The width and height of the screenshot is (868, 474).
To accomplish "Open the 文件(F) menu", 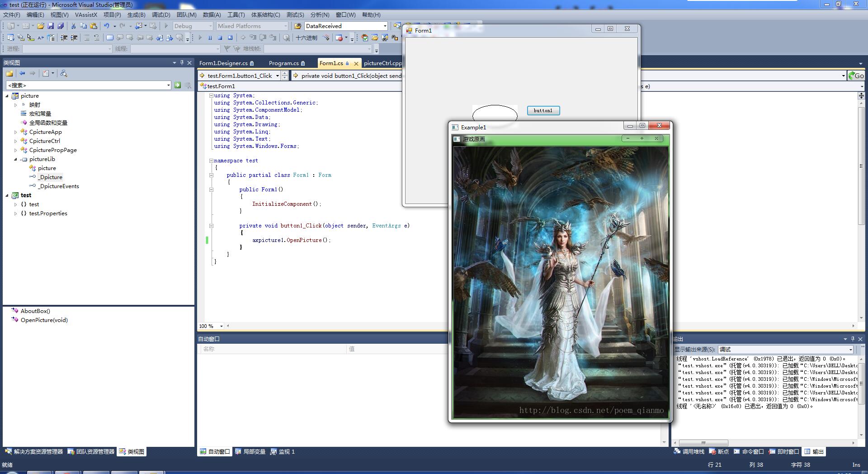I will coord(12,15).
